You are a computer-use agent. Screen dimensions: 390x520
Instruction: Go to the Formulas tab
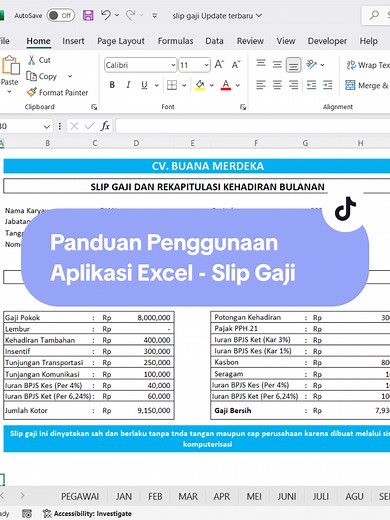click(175, 41)
